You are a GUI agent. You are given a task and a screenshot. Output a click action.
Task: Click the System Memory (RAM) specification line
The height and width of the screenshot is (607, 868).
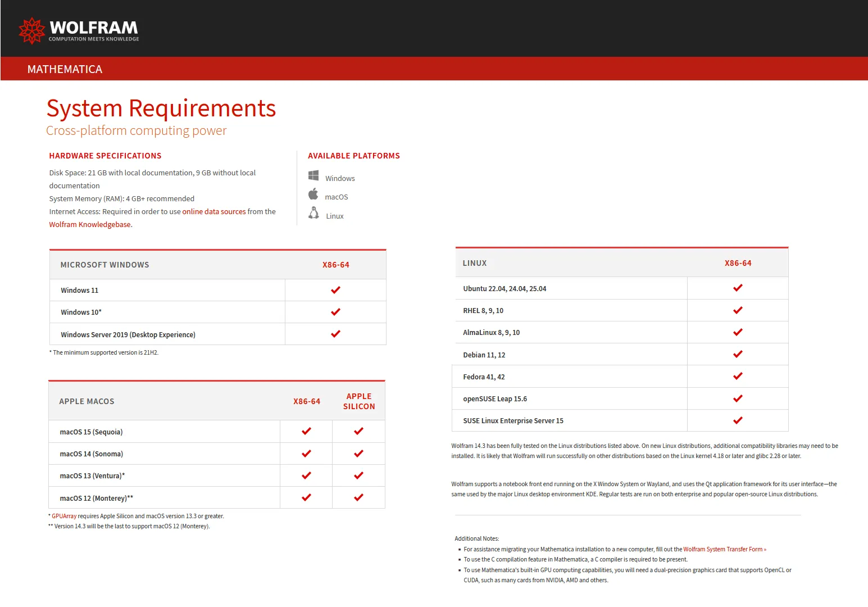(122, 198)
